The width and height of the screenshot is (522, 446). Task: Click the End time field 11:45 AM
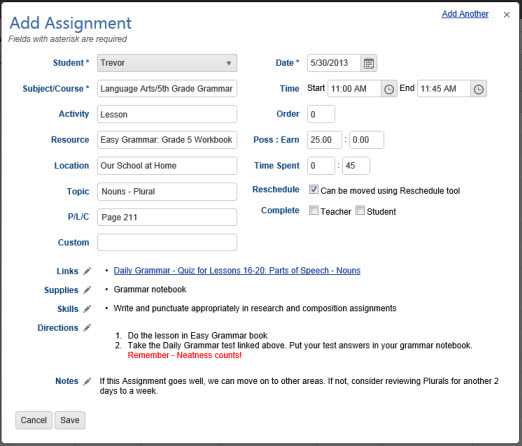pyautogui.click(x=444, y=89)
